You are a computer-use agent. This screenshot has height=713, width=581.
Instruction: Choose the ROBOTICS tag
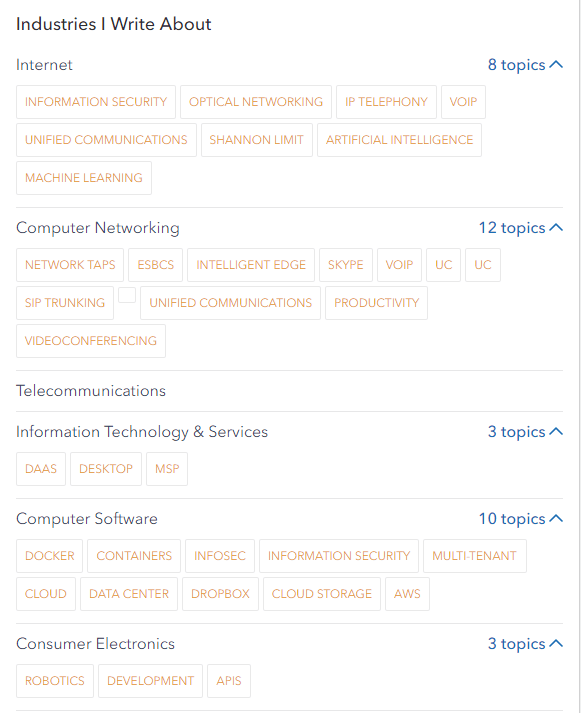pos(55,681)
